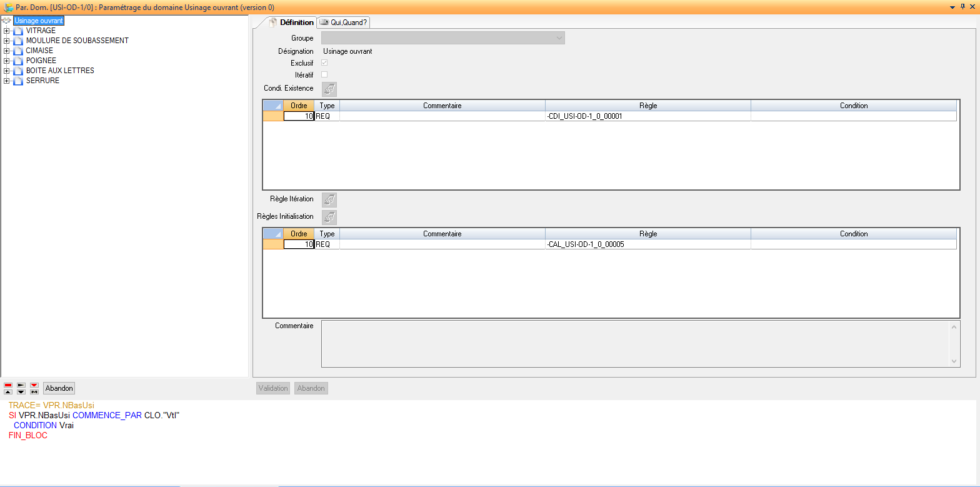Open the Groupe dropdown

coord(559,38)
